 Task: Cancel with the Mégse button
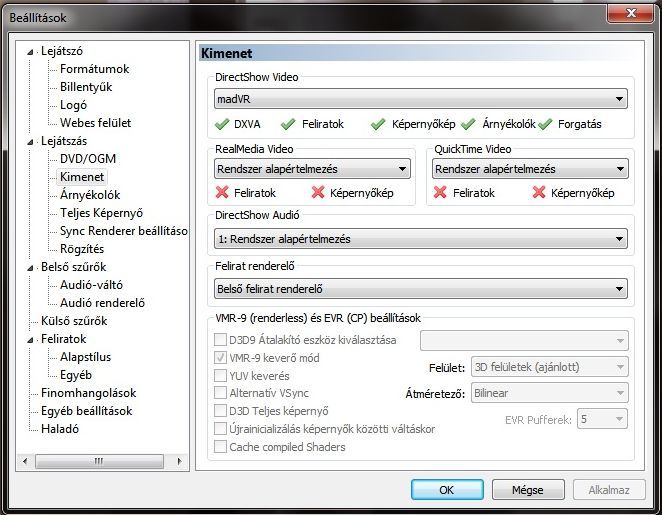(528, 490)
